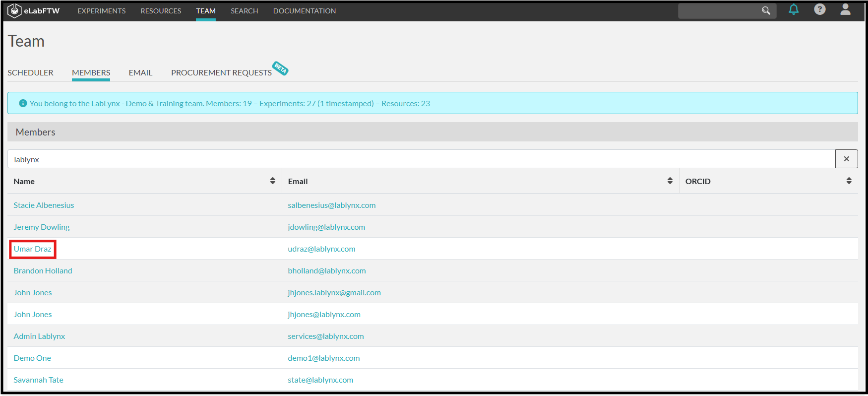Open the help question mark icon

[x=819, y=9]
